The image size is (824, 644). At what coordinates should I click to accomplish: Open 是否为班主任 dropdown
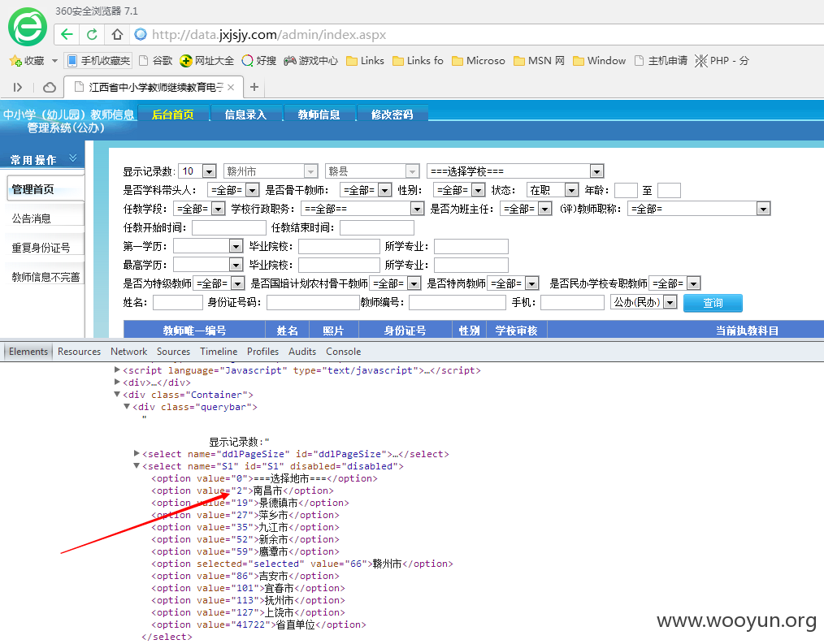coord(526,209)
